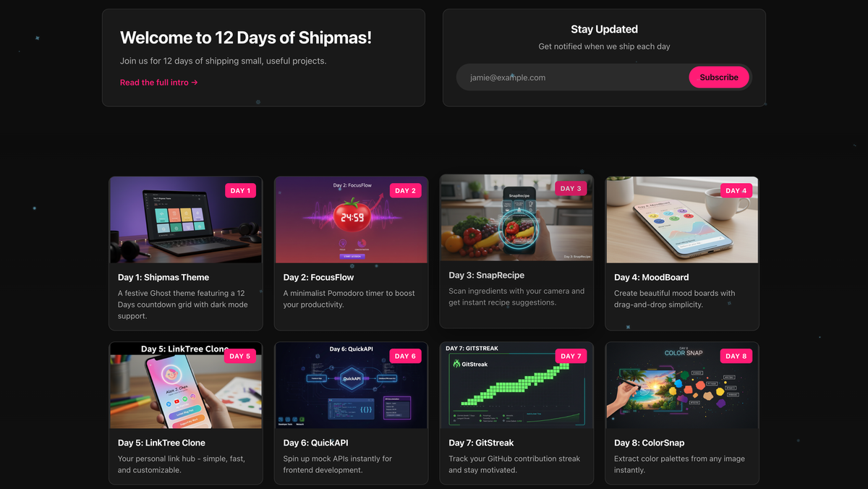
Task: View the FocusFlow tomato timer thumbnail
Action: (351, 220)
